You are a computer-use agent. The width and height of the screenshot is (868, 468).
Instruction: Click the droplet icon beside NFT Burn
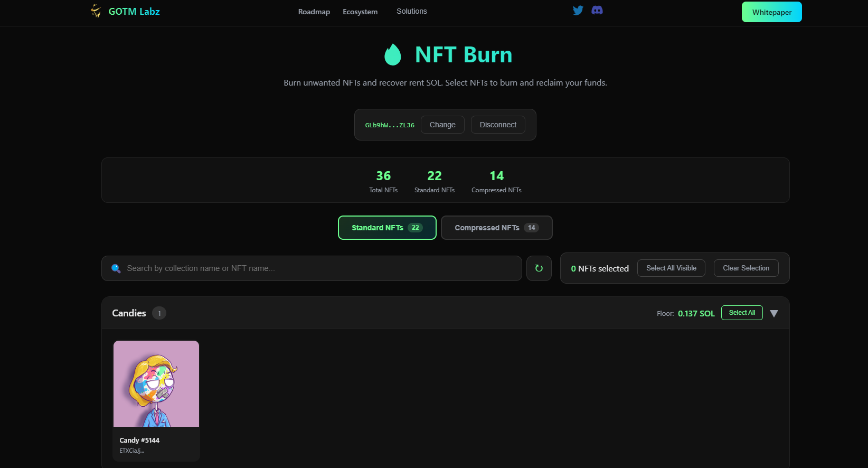point(392,54)
